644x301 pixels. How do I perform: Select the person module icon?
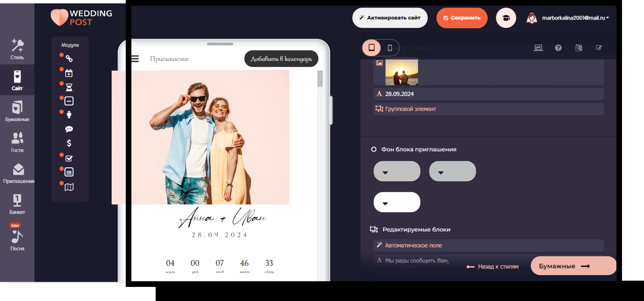click(69, 114)
